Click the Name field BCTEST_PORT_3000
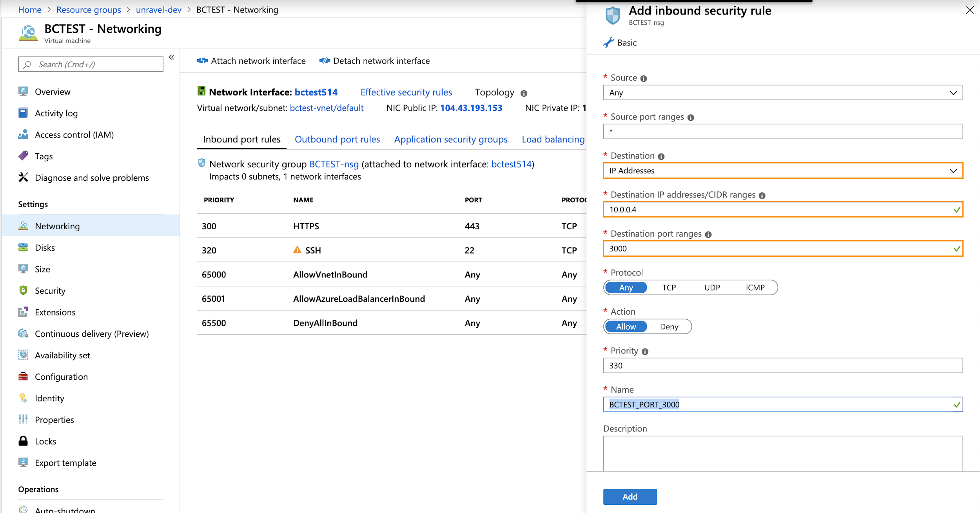The image size is (980, 513). [x=783, y=404]
